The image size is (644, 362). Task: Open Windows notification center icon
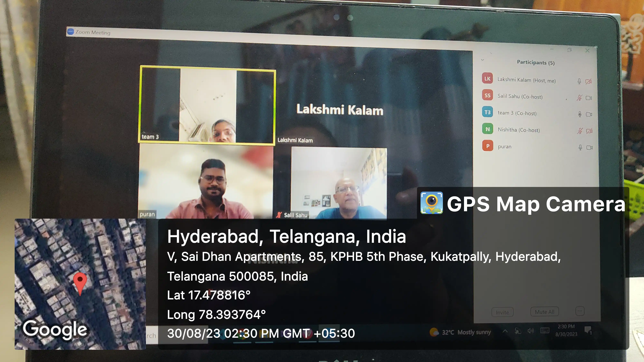(588, 330)
